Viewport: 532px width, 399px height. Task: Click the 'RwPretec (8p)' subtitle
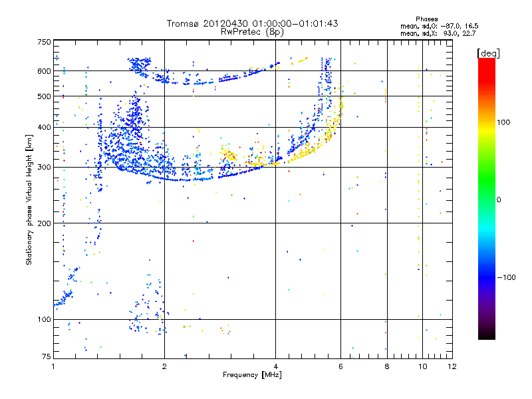click(252, 32)
